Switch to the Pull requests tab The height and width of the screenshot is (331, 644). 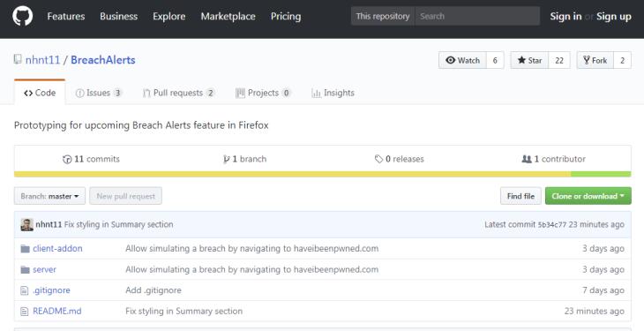[179, 93]
